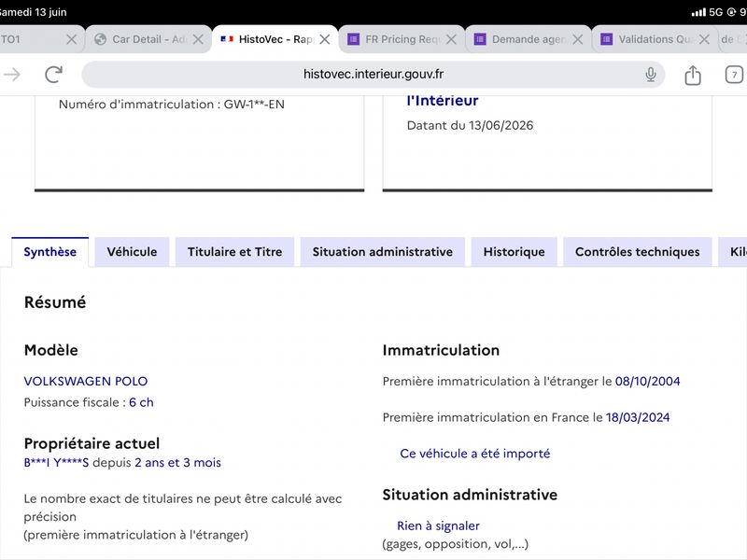Click the Propriétaire actuel heading

point(92,443)
